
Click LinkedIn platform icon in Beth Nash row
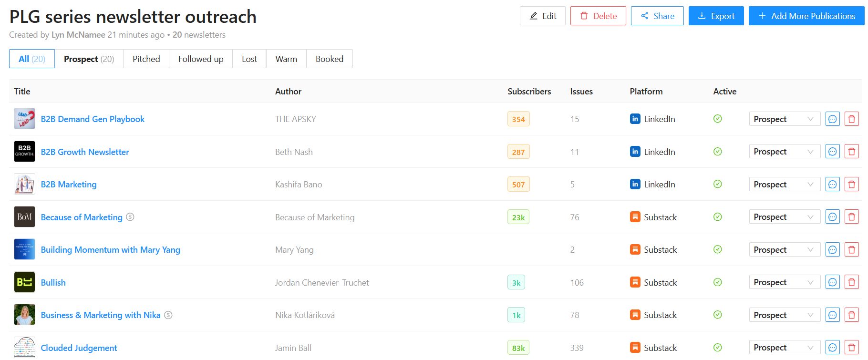pyautogui.click(x=635, y=152)
